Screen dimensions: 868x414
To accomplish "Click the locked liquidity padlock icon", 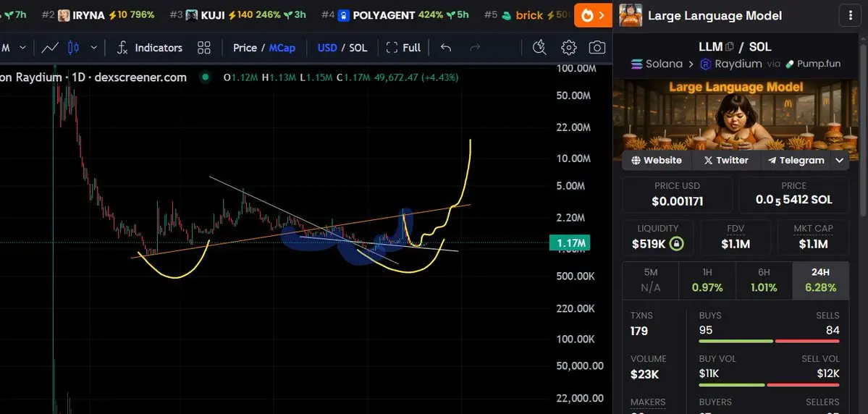I will tap(676, 243).
